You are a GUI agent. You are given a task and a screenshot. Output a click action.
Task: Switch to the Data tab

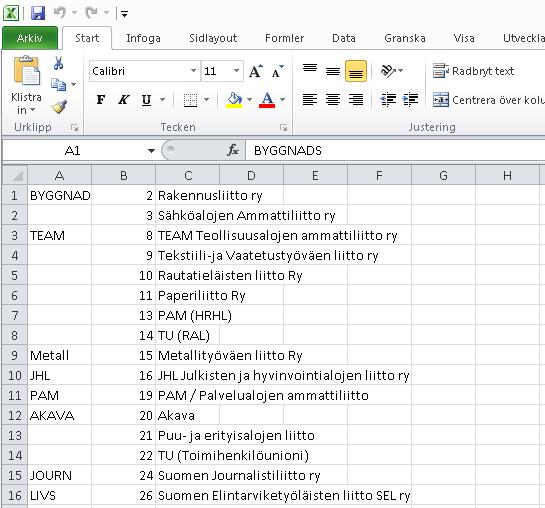coord(344,38)
